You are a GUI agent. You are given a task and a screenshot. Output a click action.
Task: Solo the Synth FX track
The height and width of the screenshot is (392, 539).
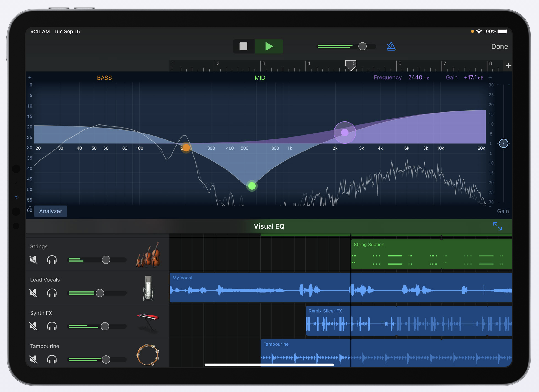52,326
